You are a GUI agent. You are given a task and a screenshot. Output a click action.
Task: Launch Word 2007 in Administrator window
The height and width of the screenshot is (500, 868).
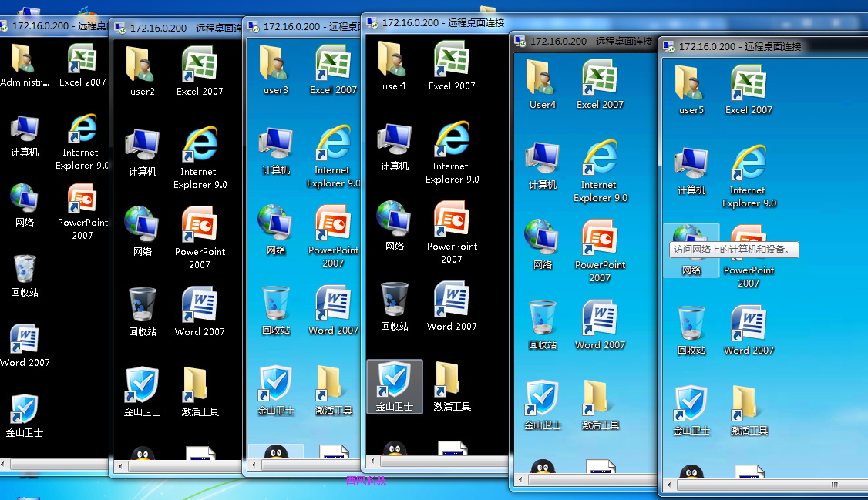click(25, 346)
